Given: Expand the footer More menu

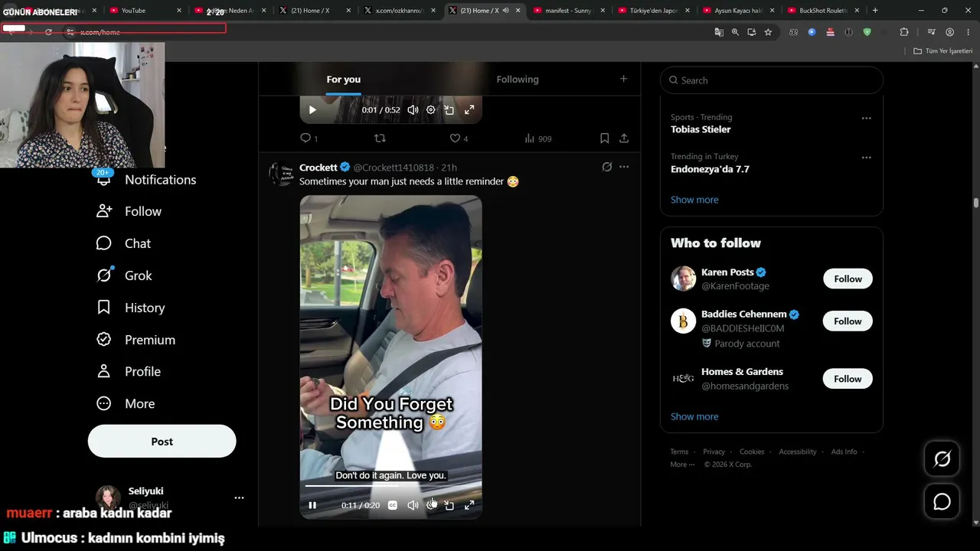Looking at the screenshot, I should (x=682, y=465).
